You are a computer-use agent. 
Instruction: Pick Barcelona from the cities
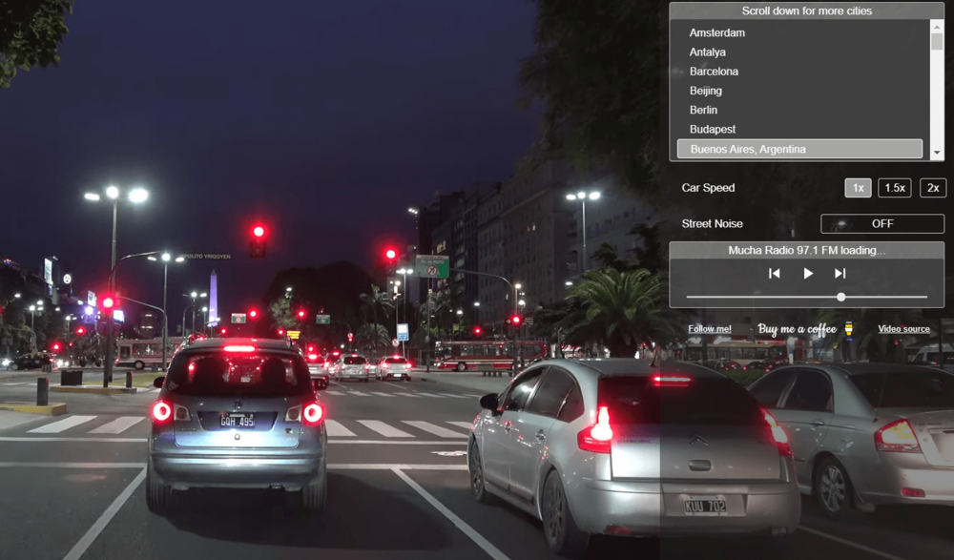[x=714, y=72]
